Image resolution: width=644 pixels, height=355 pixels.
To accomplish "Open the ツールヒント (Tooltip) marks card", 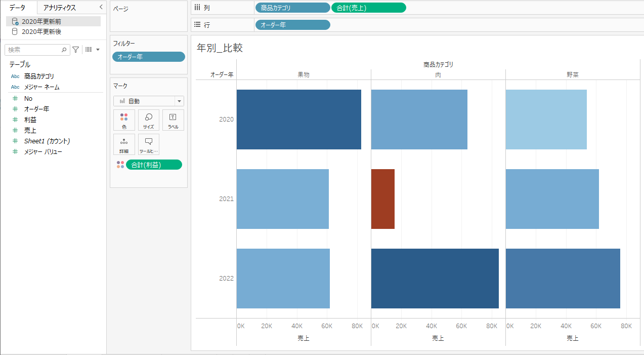I will coord(148,144).
